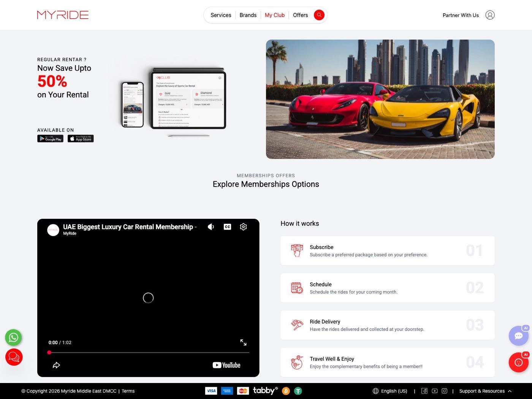Viewport: 532px width, 399px height.
Task: Expand the Support & Resources menu
Action: click(485, 391)
